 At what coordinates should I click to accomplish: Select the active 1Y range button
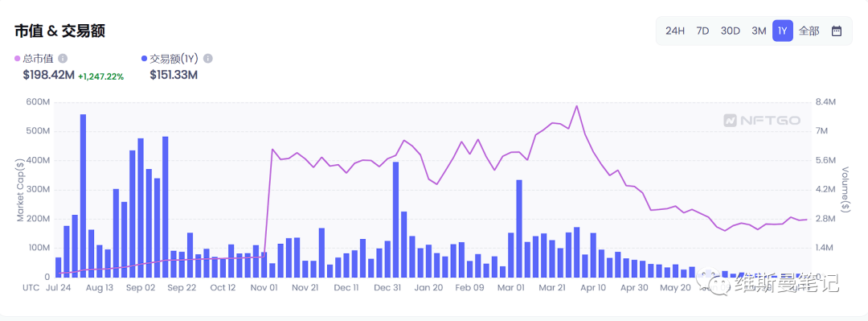pos(783,31)
